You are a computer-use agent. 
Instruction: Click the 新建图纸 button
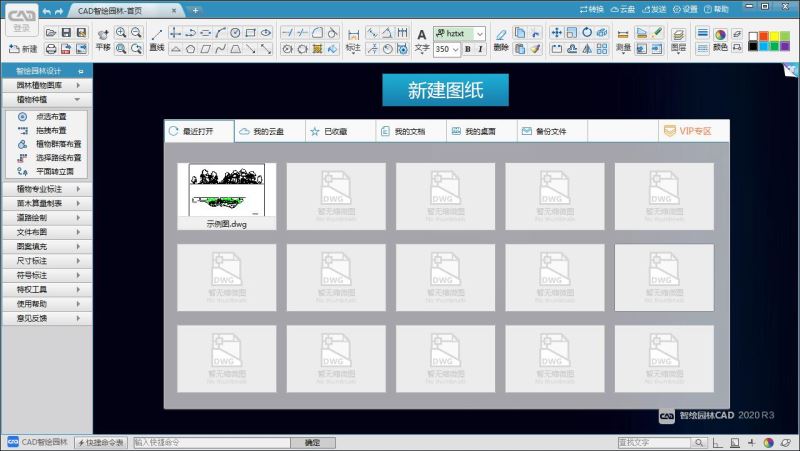[445, 90]
